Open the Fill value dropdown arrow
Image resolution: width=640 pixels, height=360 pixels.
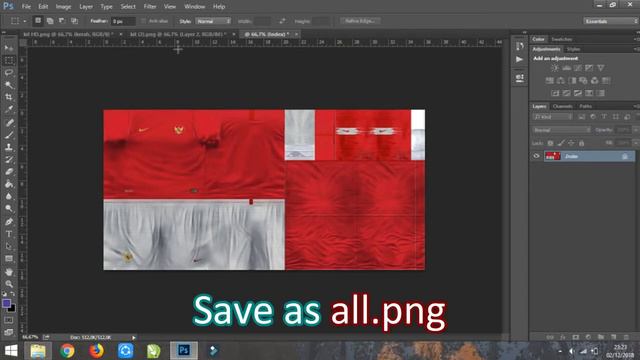pos(636,143)
